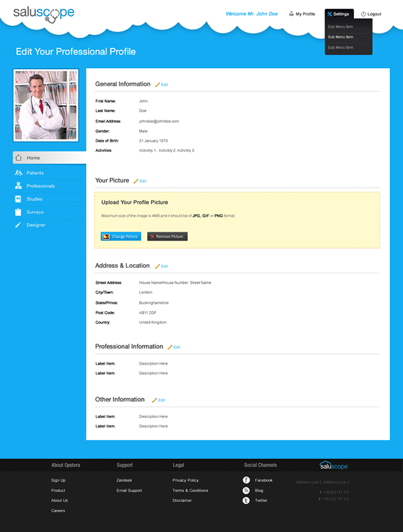Go to Home in the sidebar
Viewport: 403px width, 532px height.
click(49, 158)
